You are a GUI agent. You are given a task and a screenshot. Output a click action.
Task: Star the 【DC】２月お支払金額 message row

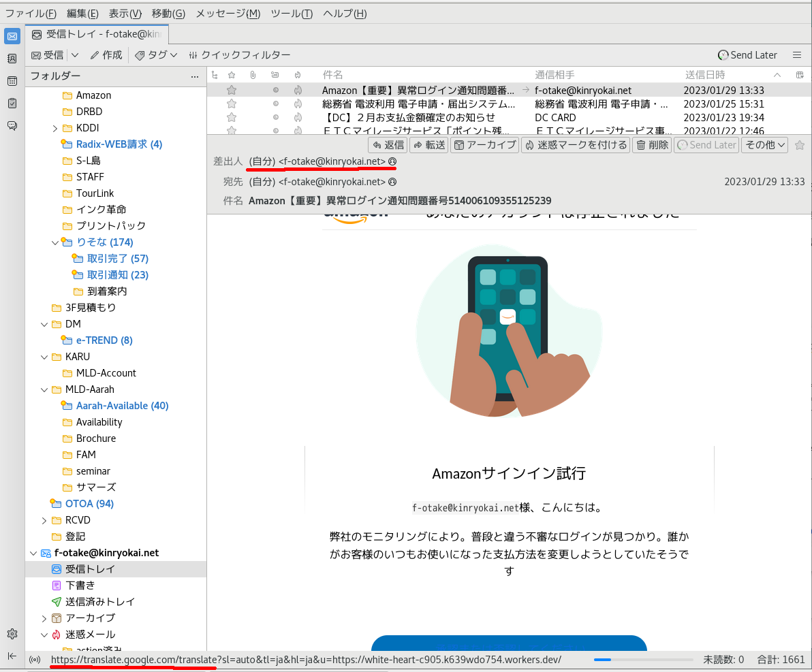[x=232, y=118]
